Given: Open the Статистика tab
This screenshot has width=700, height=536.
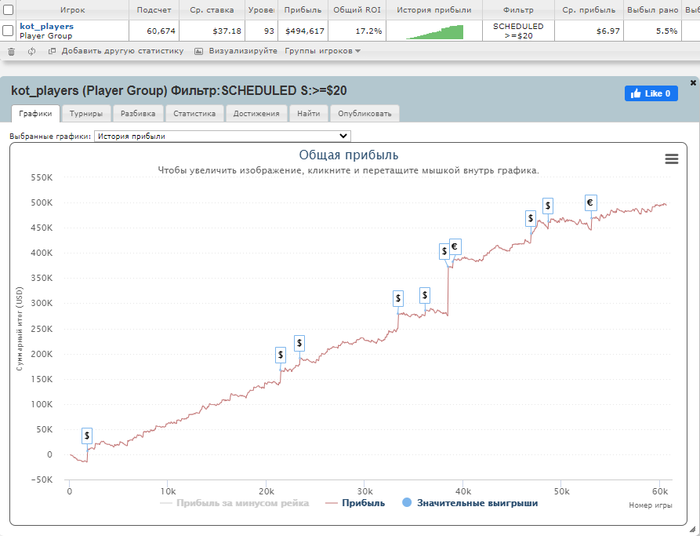Looking at the screenshot, I should pos(194,113).
